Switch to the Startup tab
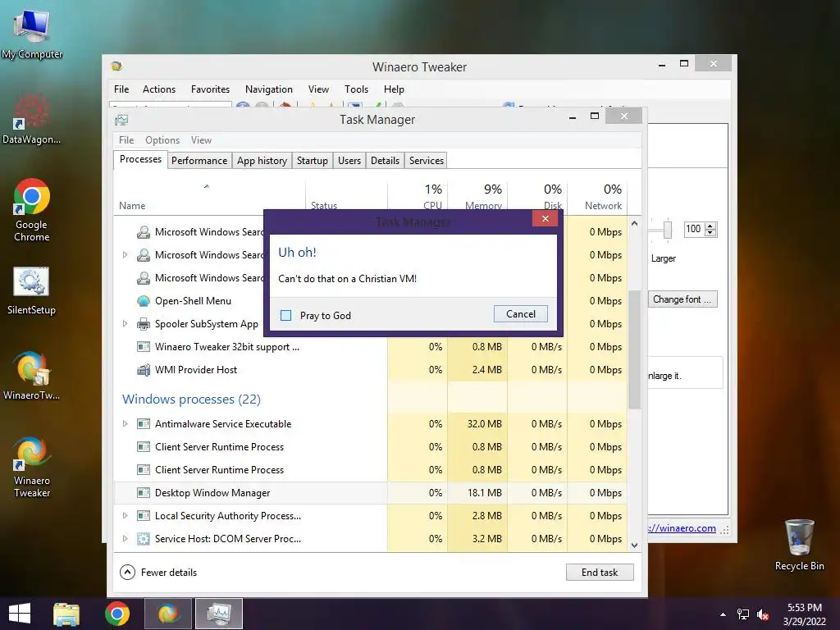The width and height of the screenshot is (840, 630). tap(313, 161)
